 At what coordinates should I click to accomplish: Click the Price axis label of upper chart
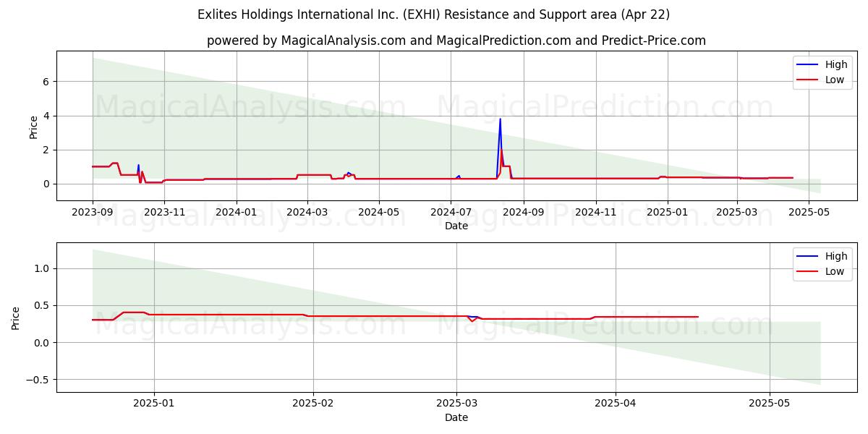[x=33, y=126]
